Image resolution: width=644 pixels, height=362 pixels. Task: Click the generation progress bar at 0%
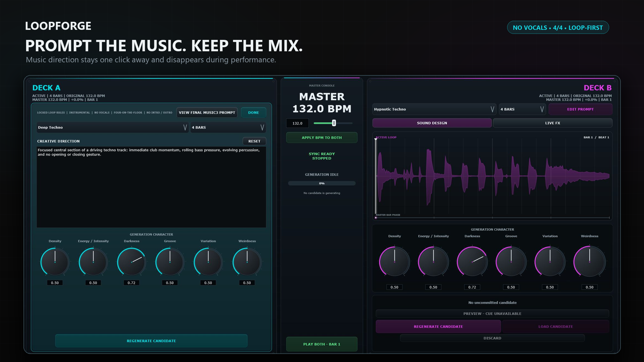pyautogui.click(x=322, y=183)
